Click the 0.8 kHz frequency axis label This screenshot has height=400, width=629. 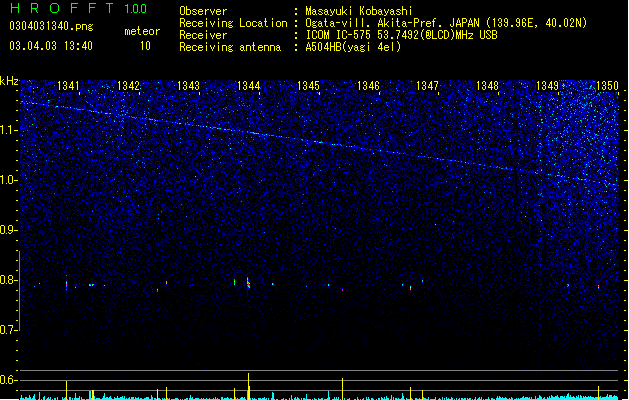(8, 280)
